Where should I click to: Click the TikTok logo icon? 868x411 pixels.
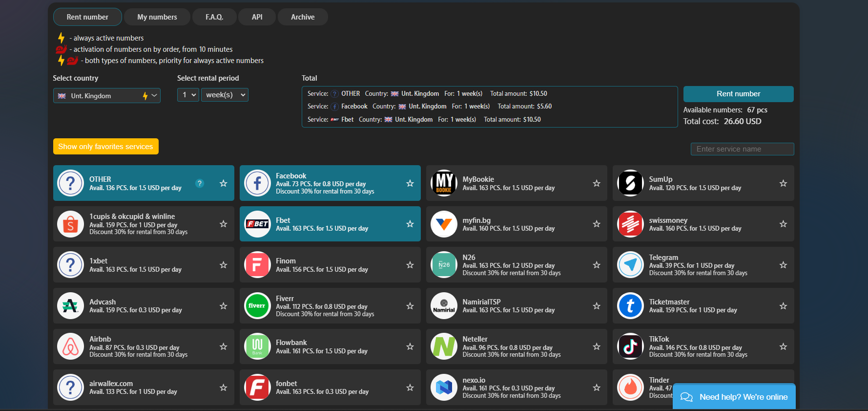[630, 346]
